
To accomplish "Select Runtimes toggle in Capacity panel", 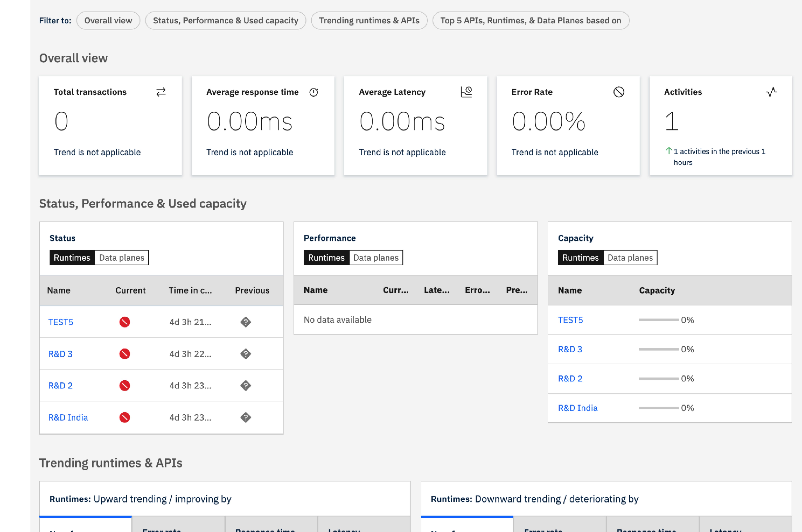I will [x=580, y=258].
